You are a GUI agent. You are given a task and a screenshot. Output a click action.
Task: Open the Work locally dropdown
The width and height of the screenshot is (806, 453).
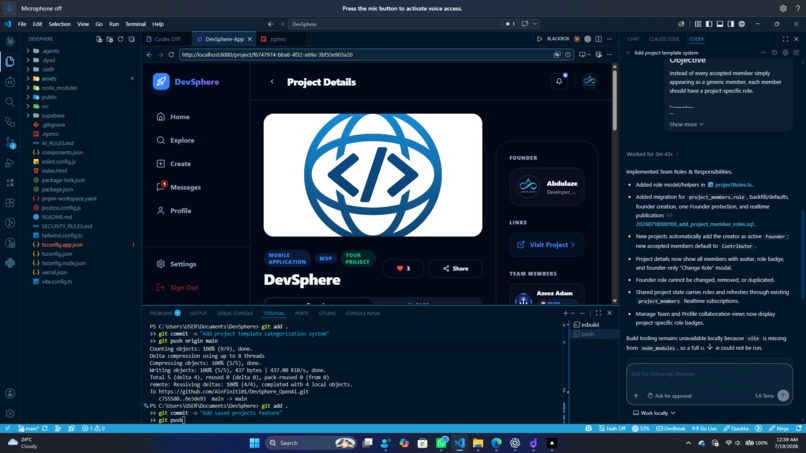[x=654, y=413]
